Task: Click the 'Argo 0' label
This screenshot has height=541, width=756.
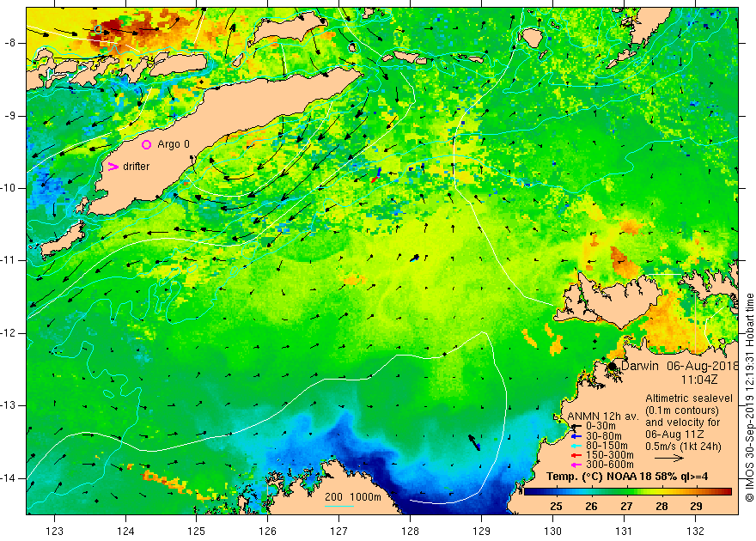Action: pos(174,144)
